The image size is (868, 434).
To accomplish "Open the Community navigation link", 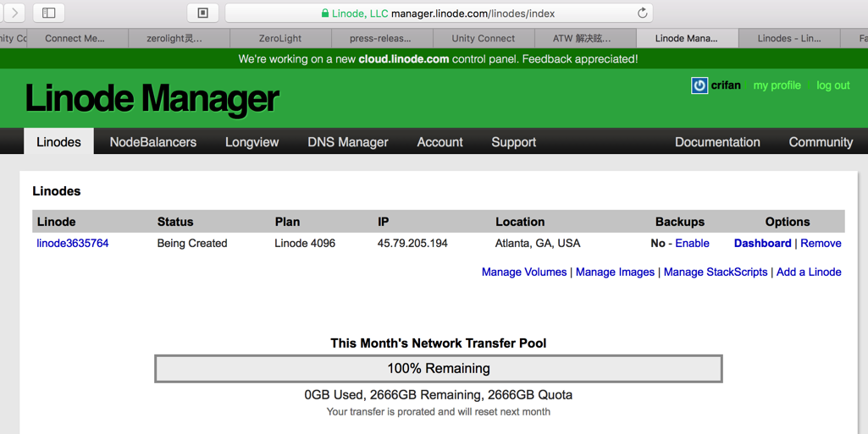I will tap(821, 142).
